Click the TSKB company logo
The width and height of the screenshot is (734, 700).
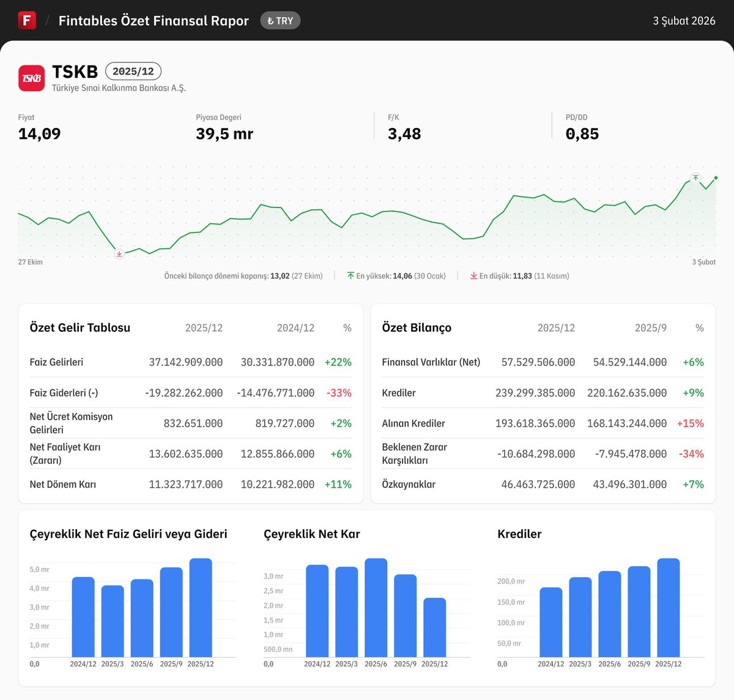click(31, 78)
